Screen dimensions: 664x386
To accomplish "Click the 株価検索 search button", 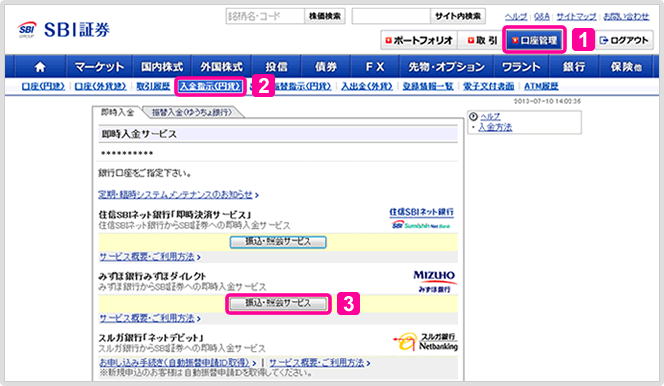I will tap(325, 16).
